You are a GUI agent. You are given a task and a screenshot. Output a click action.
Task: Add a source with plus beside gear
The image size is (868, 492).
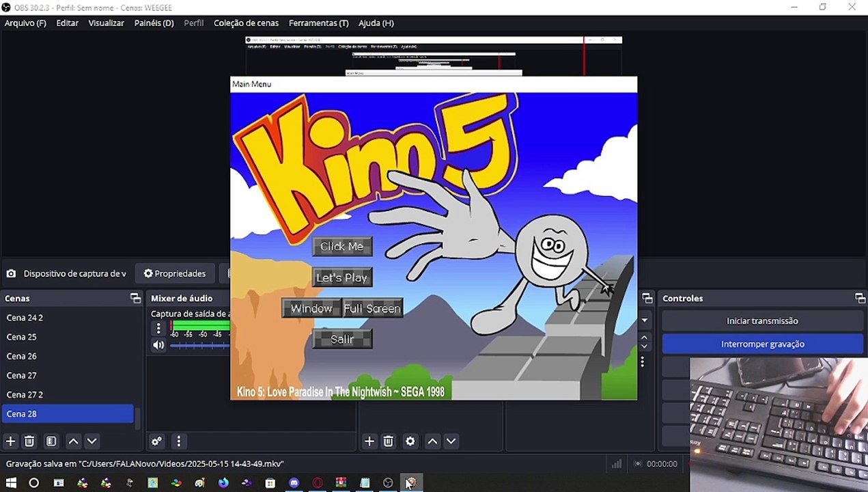(369, 441)
